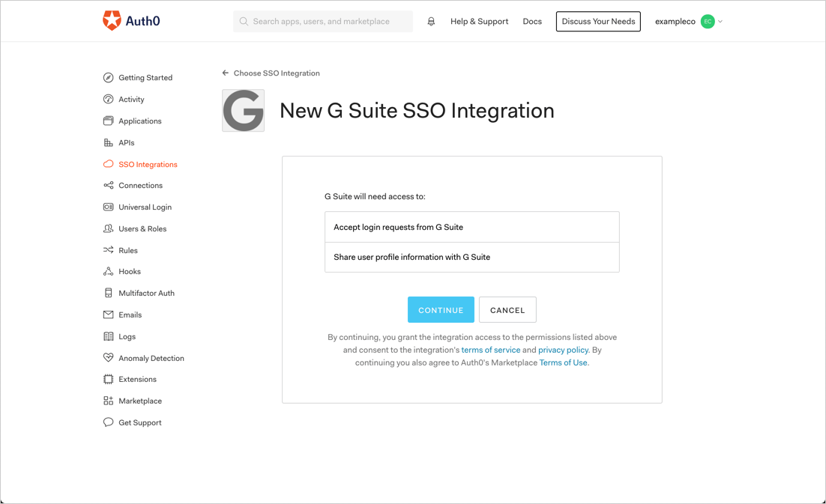This screenshot has height=504, width=826.
Task: Click the Emails envelope icon
Action: point(108,315)
